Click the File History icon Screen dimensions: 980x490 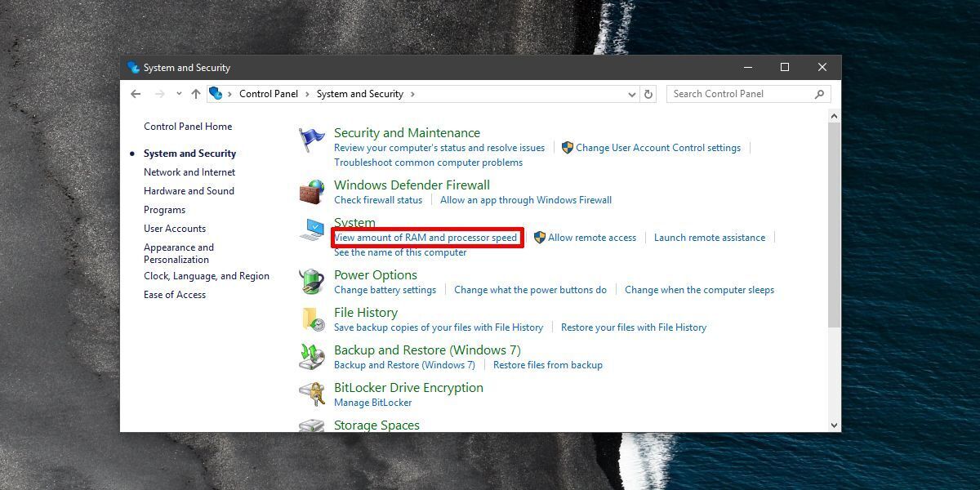[x=313, y=318]
